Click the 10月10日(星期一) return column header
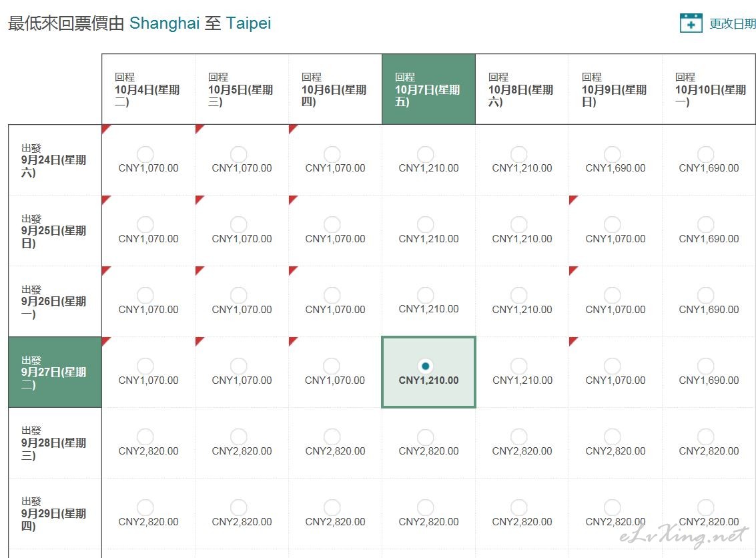 pyautogui.click(x=709, y=89)
